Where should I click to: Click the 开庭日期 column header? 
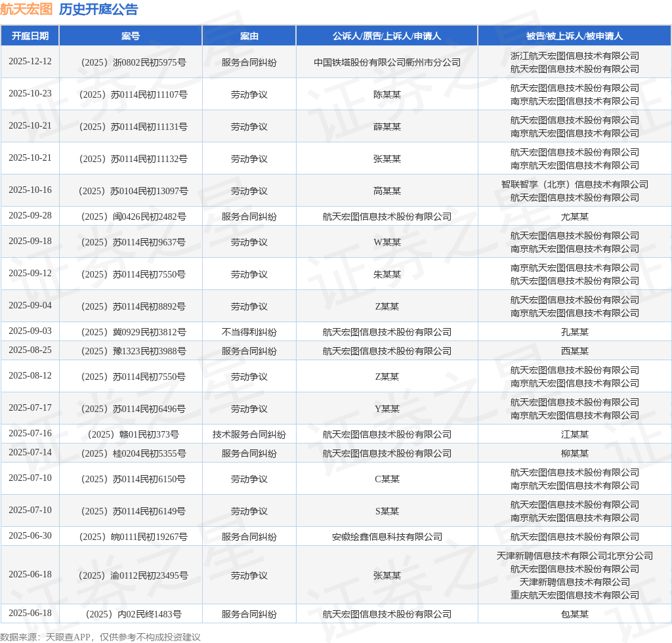pyautogui.click(x=30, y=36)
